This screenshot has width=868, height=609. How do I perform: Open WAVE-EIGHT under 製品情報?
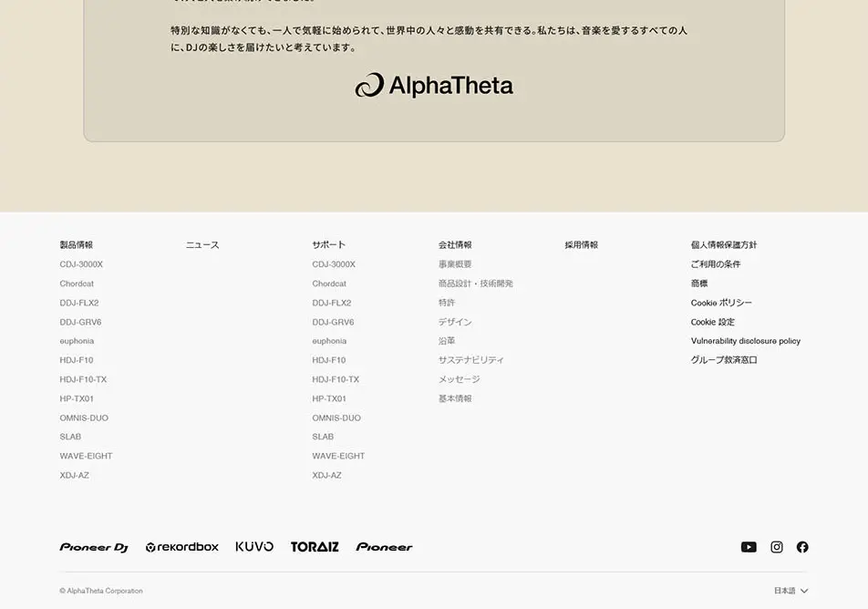pos(86,456)
